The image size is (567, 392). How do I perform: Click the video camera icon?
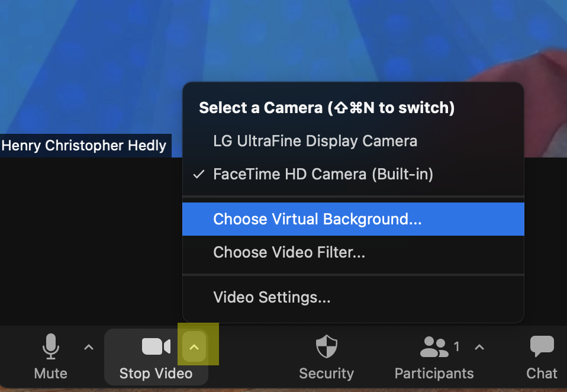156,346
